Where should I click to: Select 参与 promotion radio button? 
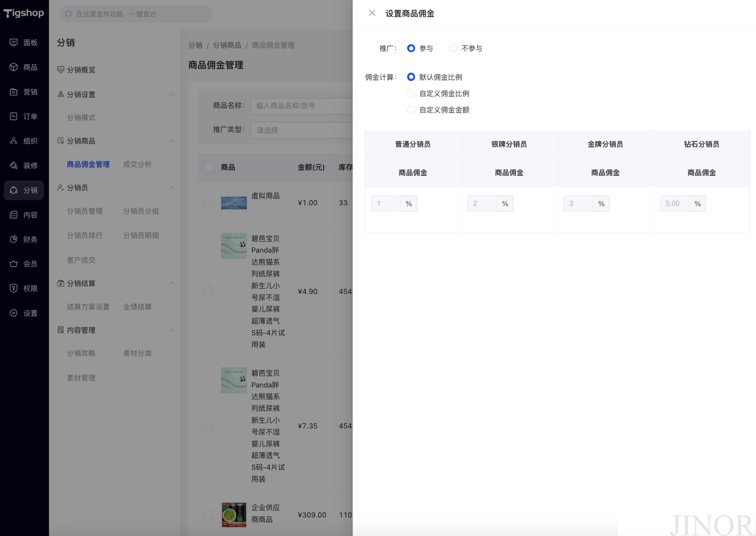411,48
